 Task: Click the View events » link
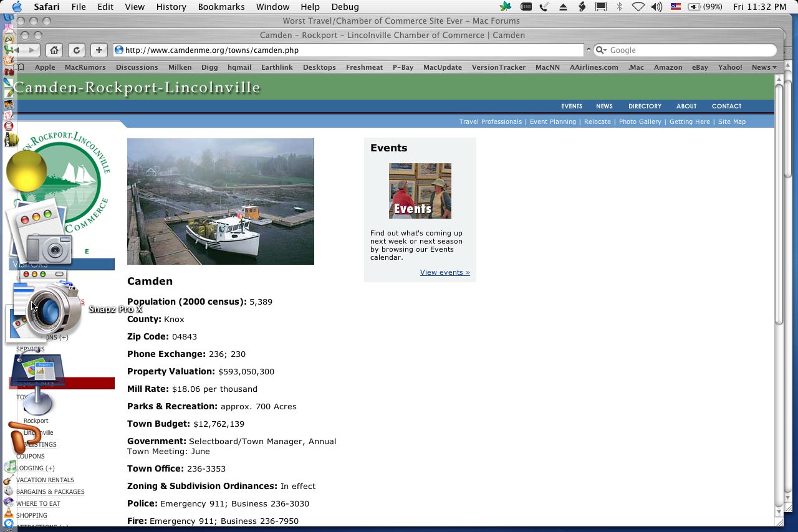[445, 272]
